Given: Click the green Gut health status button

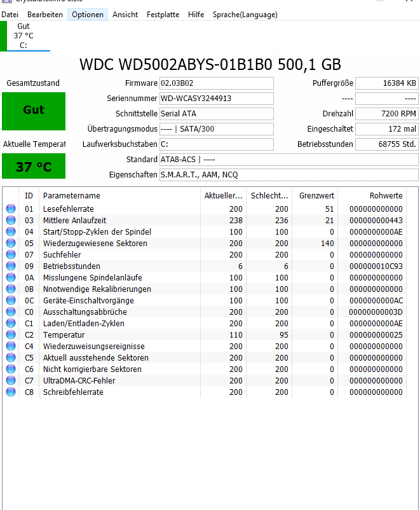Looking at the screenshot, I should click(34, 111).
